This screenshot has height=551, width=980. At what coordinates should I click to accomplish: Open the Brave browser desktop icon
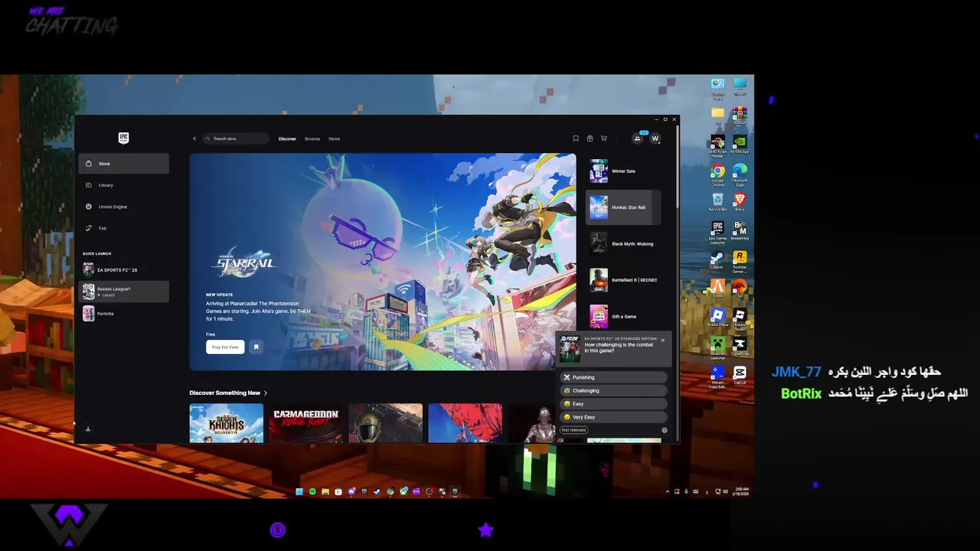(x=740, y=201)
